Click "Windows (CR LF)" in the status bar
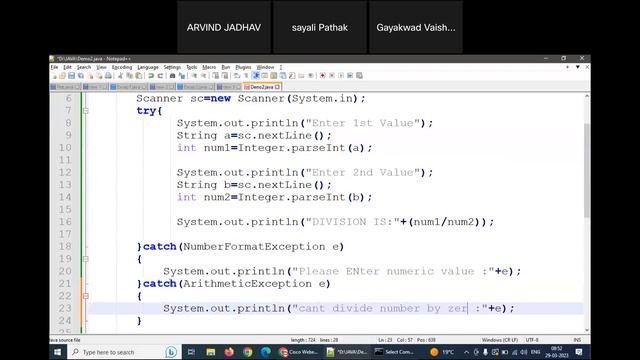The width and height of the screenshot is (640, 360). pyautogui.click(x=500, y=340)
